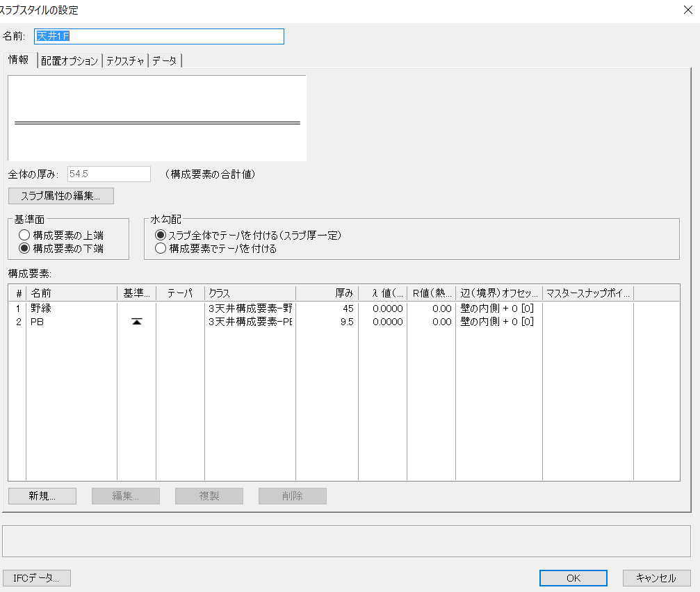Open the 情報 tab
Screen dimensions: 700x592
click(x=19, y=60)
